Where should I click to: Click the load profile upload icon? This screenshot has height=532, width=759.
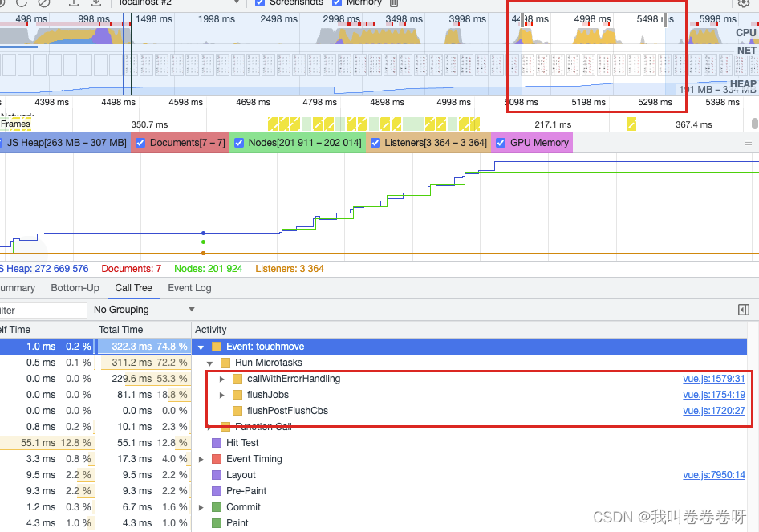pyautogui.click(x=72, y=4)
